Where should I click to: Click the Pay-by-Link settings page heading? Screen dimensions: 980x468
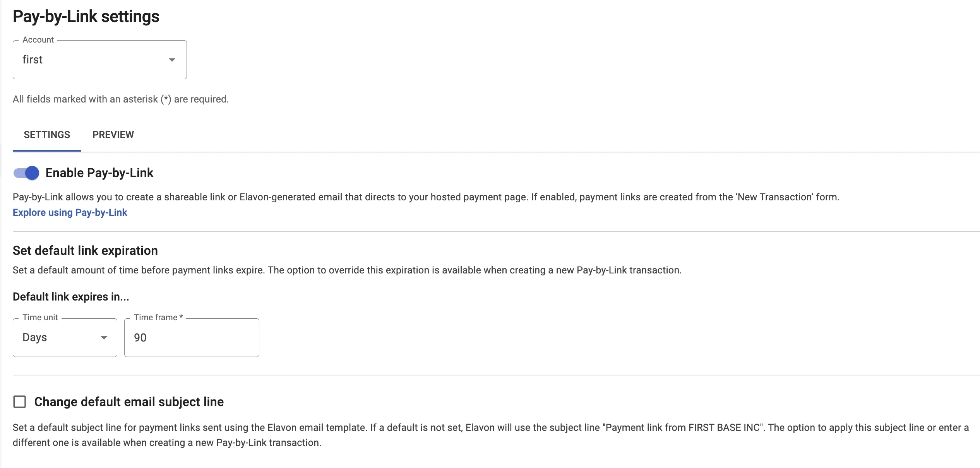(x=86, y=17)
